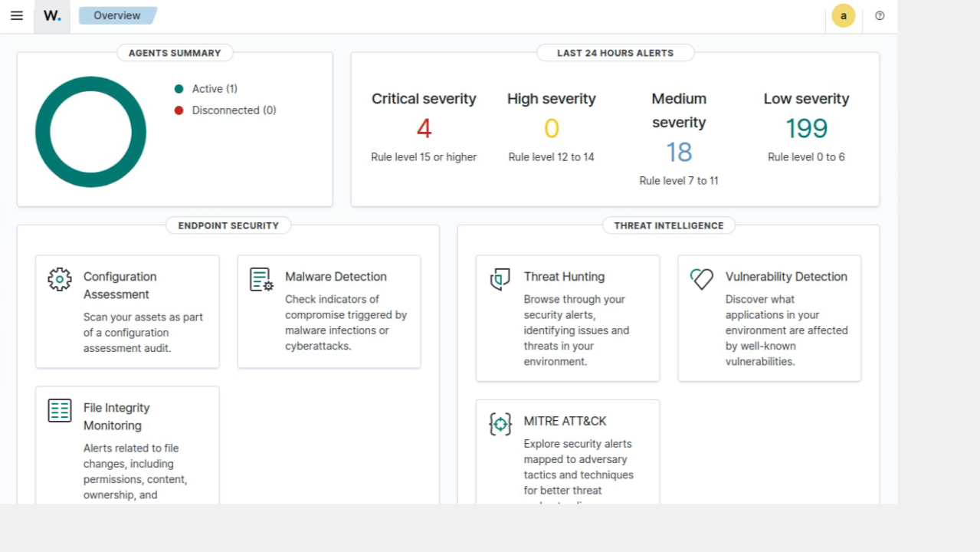980x552 pixels.
Task: Click the red Disconnected legend dot
Action: tap(179, 110)
